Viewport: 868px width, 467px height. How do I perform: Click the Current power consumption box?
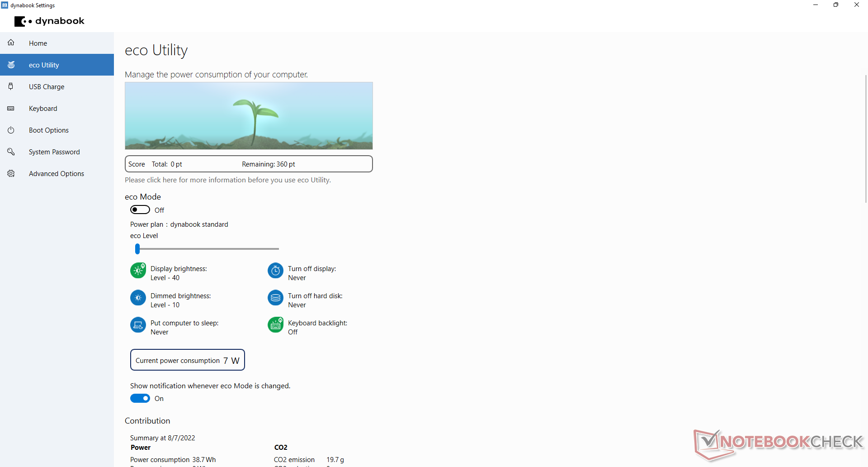click(188, 360)
